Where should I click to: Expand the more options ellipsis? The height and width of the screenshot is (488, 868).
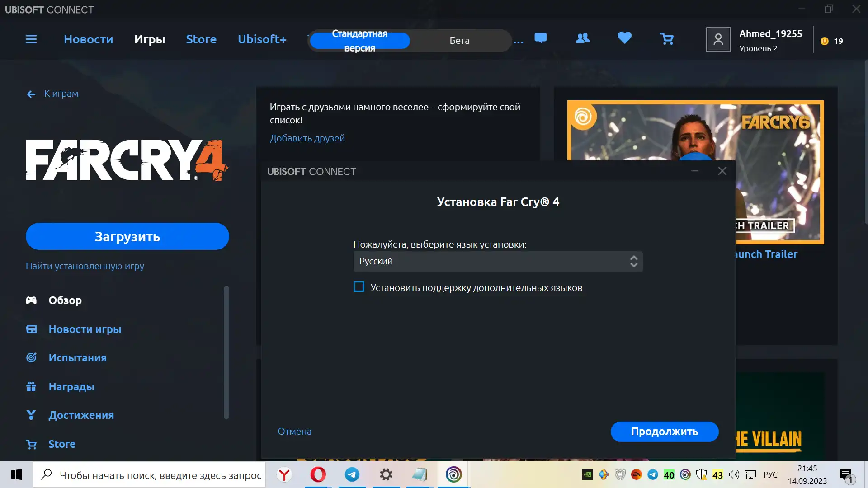[x=519, y=41]
